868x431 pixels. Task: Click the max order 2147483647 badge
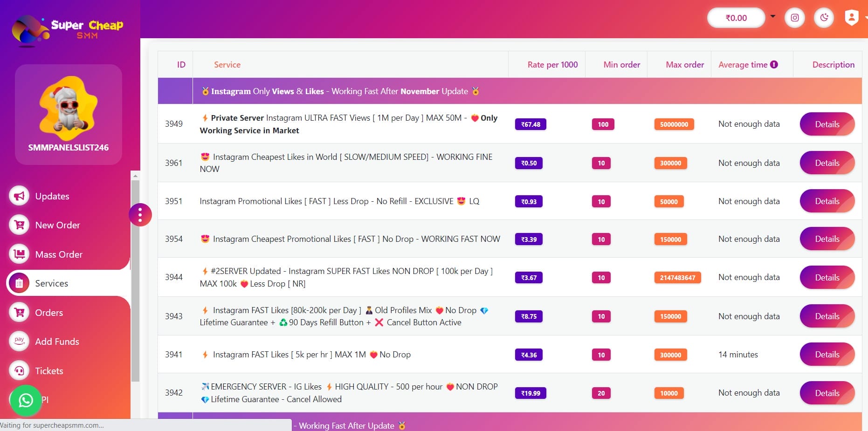click(x=677, y=278)
